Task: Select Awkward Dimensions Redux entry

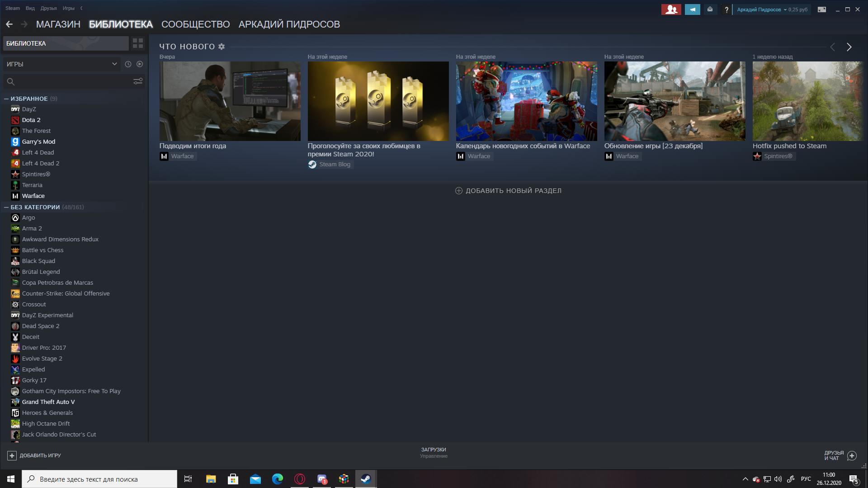Action: 60,239
